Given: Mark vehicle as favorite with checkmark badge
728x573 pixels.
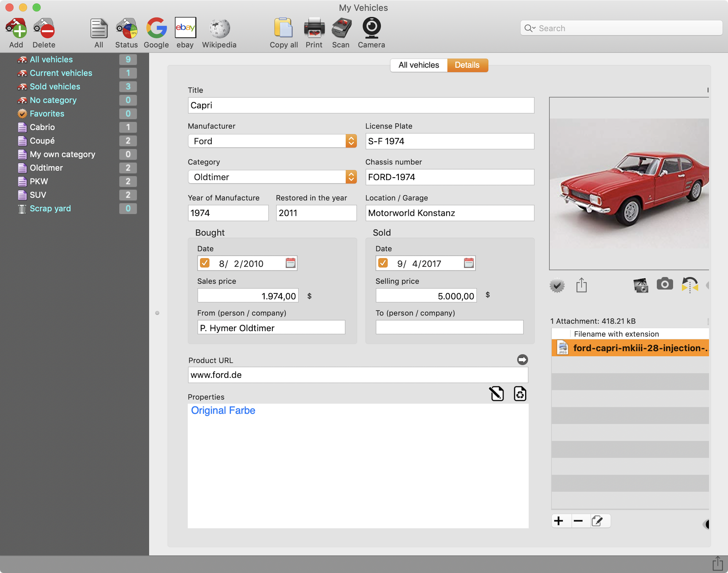Looking at the screenshot, I should click(x=557, y=285).
